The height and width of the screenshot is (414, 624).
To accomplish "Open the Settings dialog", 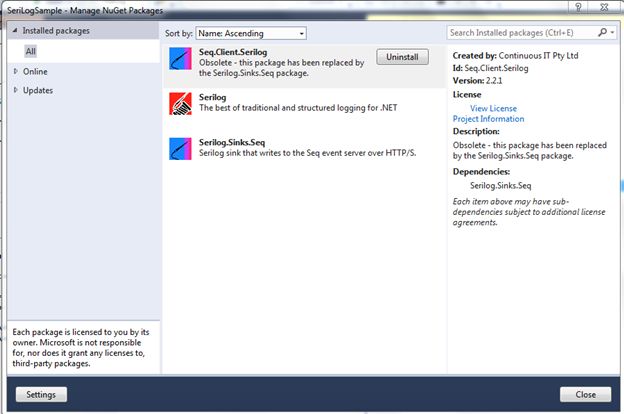I will pyautogui.click(x=41, y=394).
